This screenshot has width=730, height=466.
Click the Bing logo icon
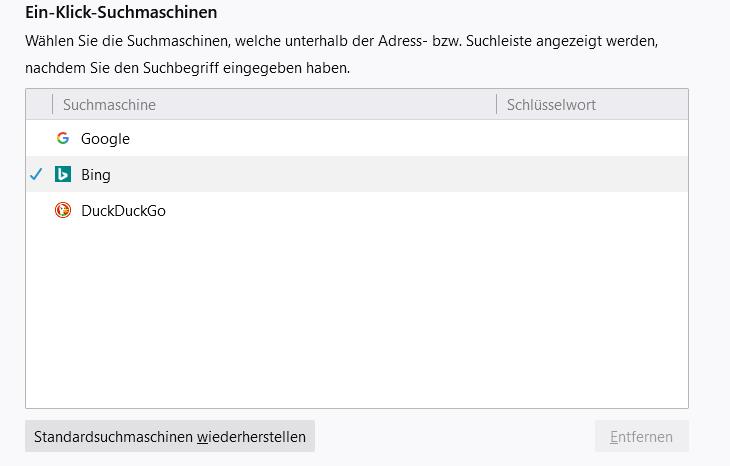(63, 174)
